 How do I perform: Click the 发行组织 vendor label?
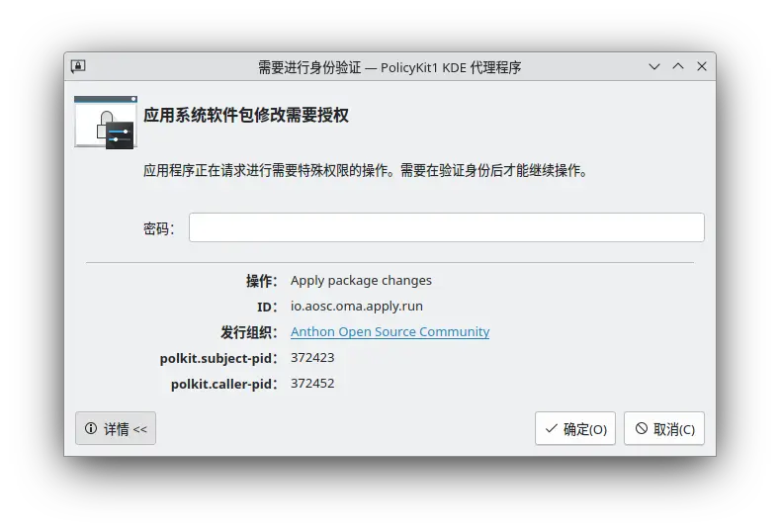click(249, 332)
